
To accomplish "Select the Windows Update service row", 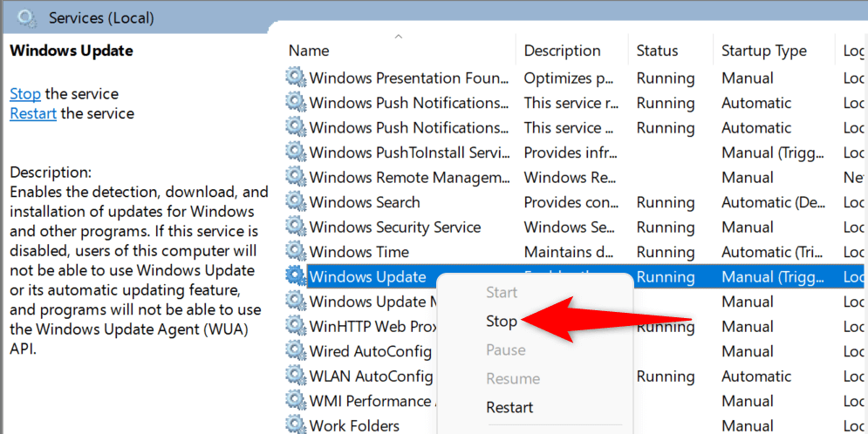I will pyautogui.click(x=367, y=277).
